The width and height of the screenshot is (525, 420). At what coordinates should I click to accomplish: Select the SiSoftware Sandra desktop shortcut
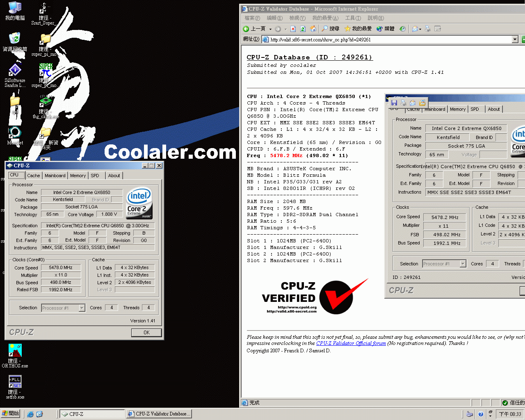click(15, 75)
